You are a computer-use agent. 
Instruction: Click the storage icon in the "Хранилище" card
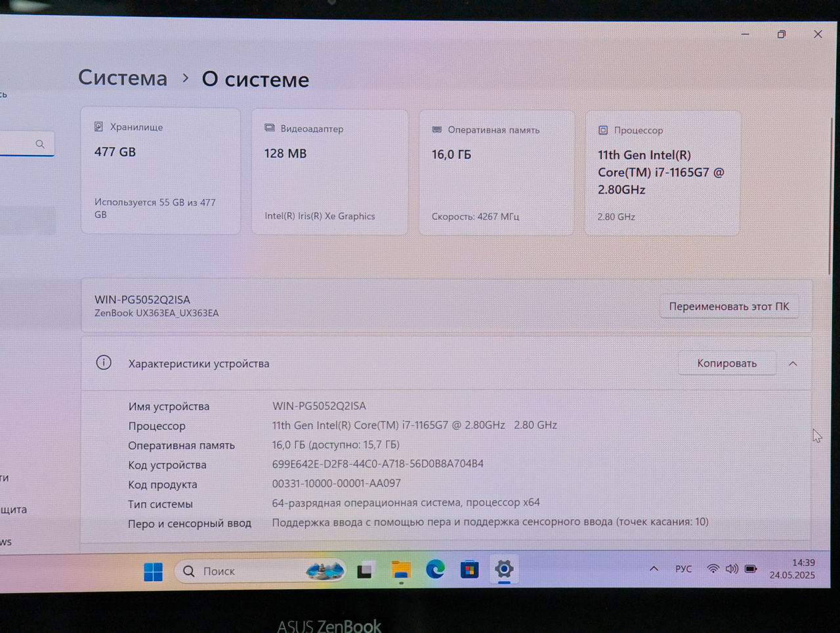pyautogui.click(x=99, y=127)
